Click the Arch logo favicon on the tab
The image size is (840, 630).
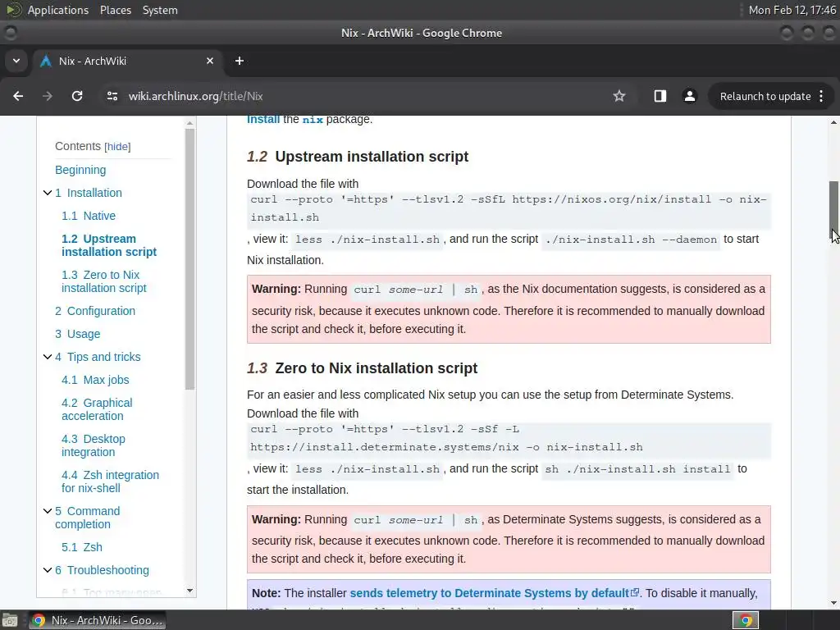coord(46,61)
